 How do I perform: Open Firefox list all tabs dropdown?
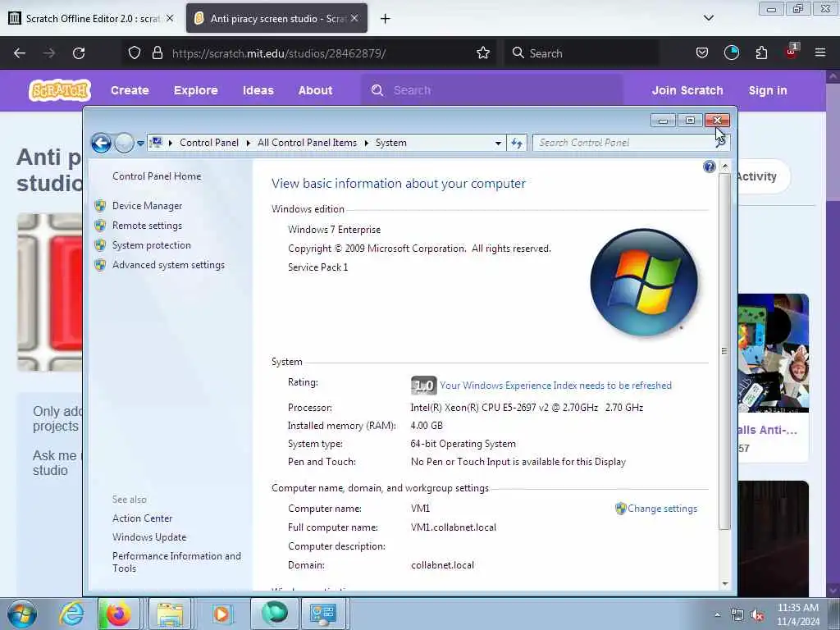708,18
